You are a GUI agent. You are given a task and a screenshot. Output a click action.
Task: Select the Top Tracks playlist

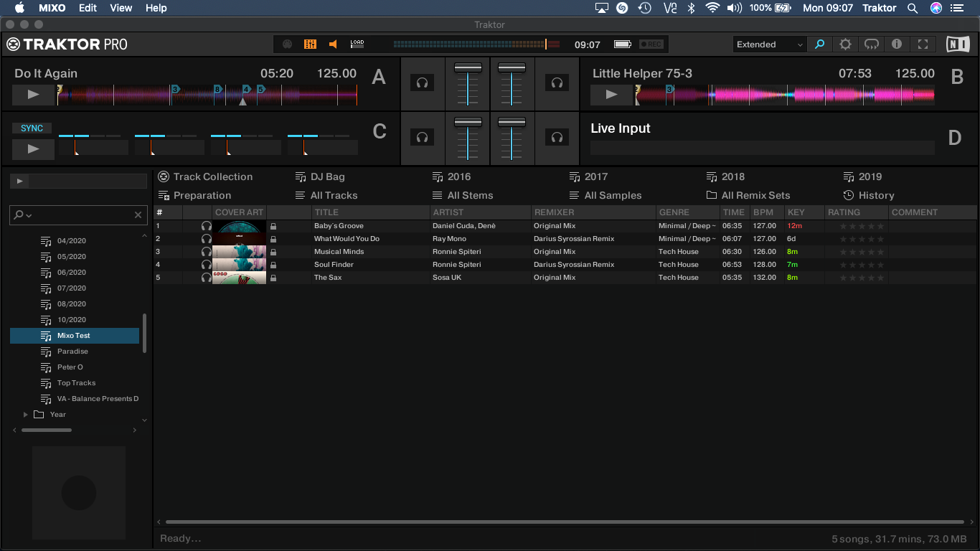click(76, 383)
